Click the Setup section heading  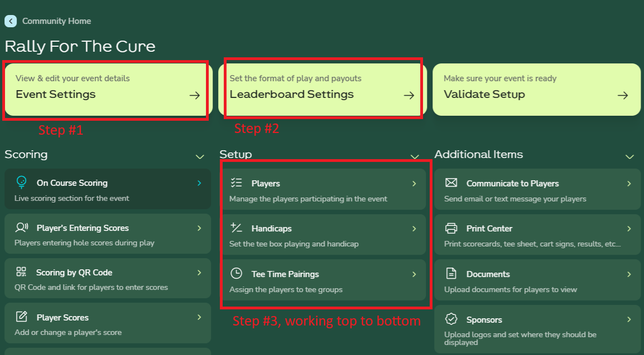click(236, 154)
